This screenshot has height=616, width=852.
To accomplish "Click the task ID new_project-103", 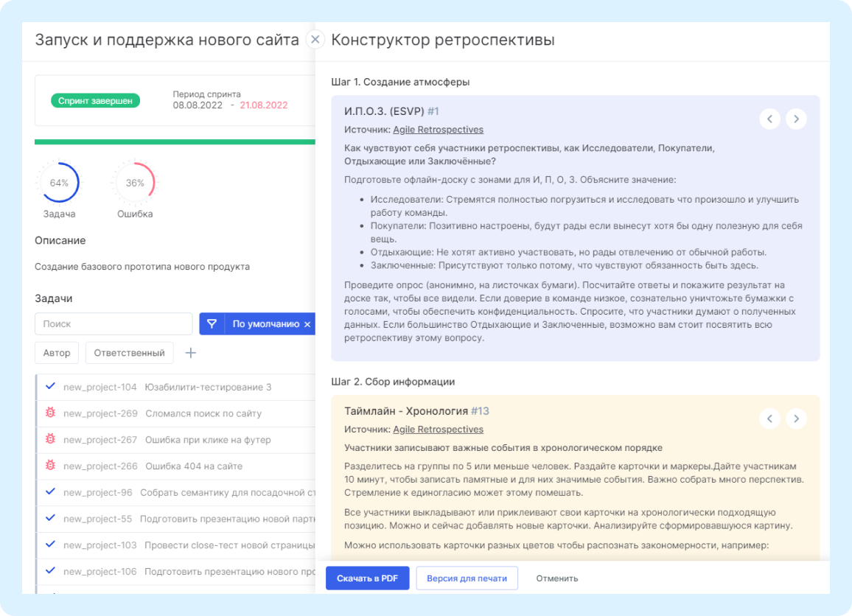I will [100, 545].
